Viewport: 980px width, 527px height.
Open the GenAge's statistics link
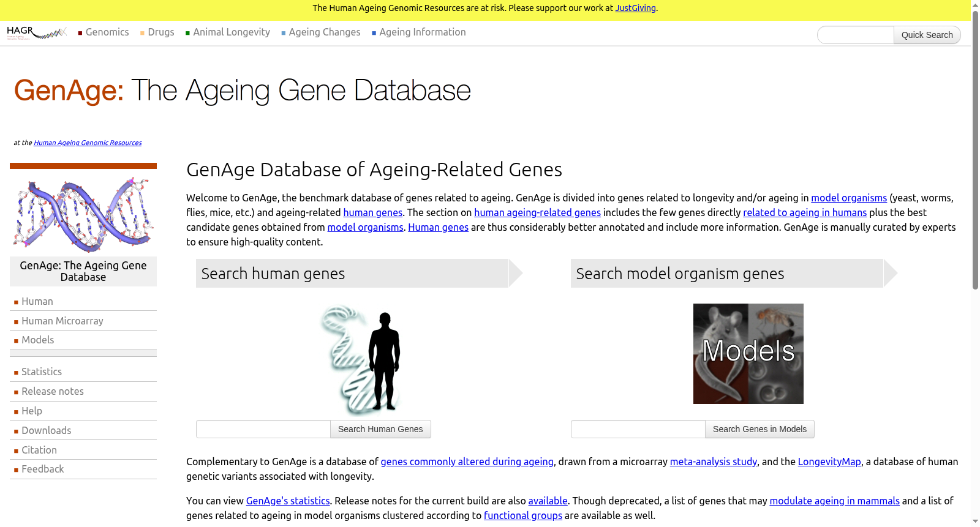coord(288,501)
